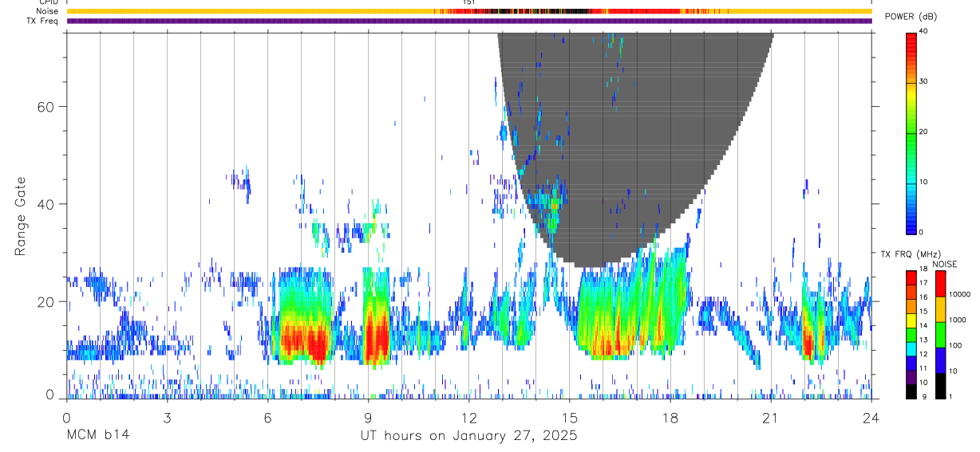The width and height of the screenshot is (980, 452).
Task: Click the blue swatch in NOISE legend
Action: (940, 360)
